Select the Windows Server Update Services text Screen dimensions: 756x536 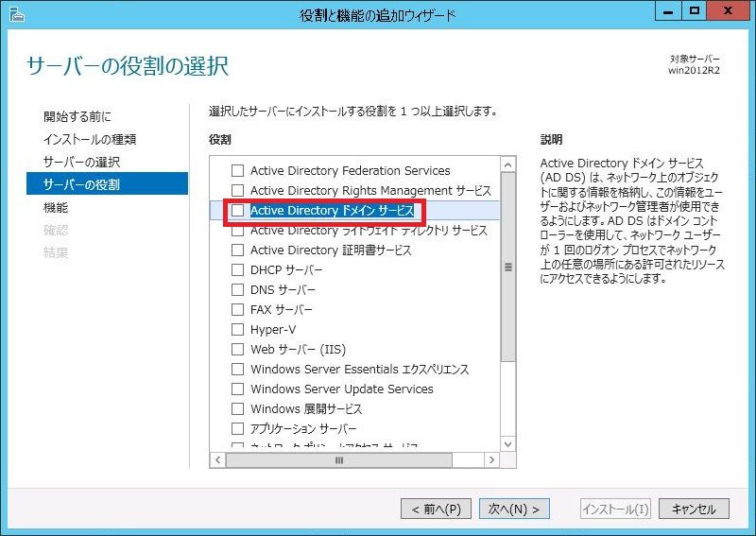[x=342, y=389]
